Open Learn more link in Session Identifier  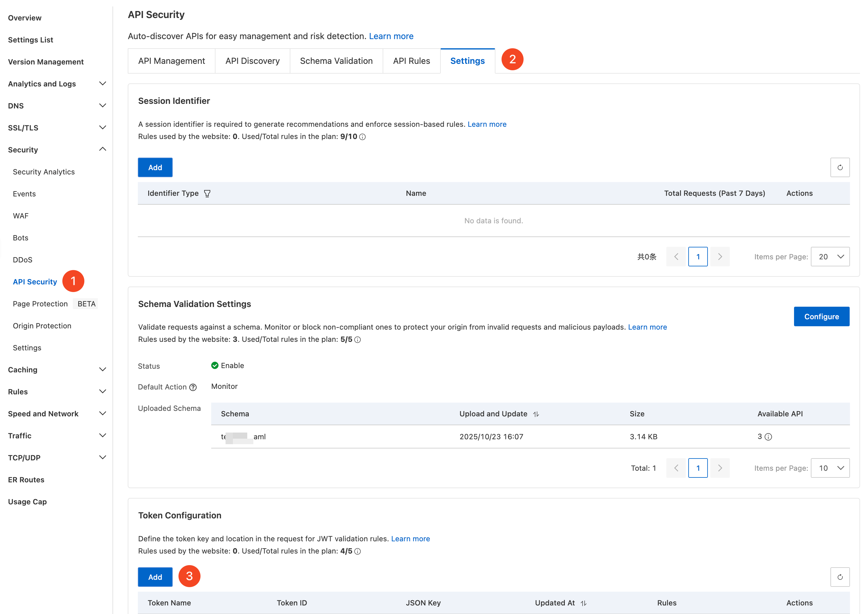pyautogui.click(x=487, y=124)
